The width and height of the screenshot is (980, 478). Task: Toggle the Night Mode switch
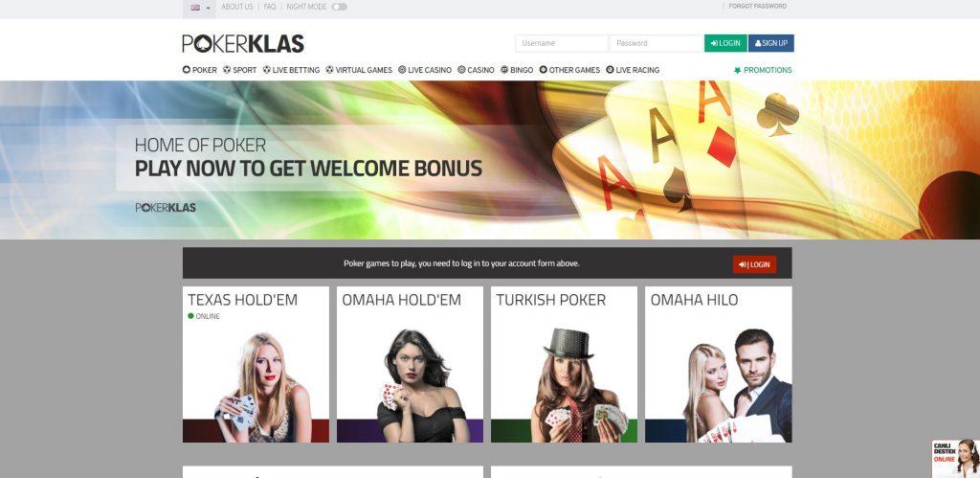340,7
